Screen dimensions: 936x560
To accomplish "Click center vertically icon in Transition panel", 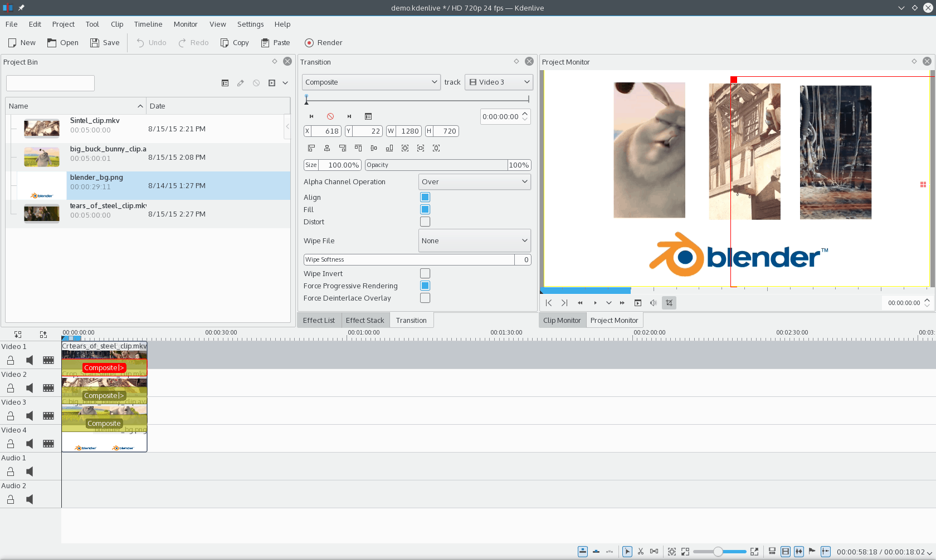I will [x=374, y=148].
